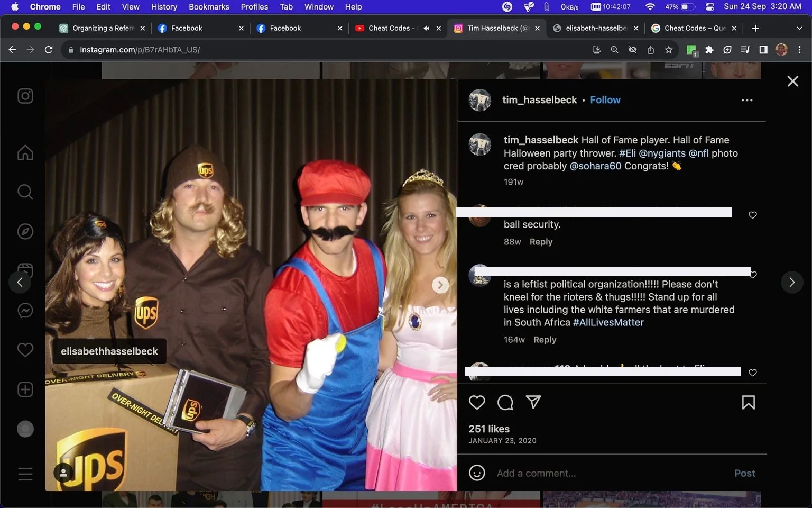Click zoom magnifier in address bar
Viewport: 812px width, 508px height.
coord(614,50)
